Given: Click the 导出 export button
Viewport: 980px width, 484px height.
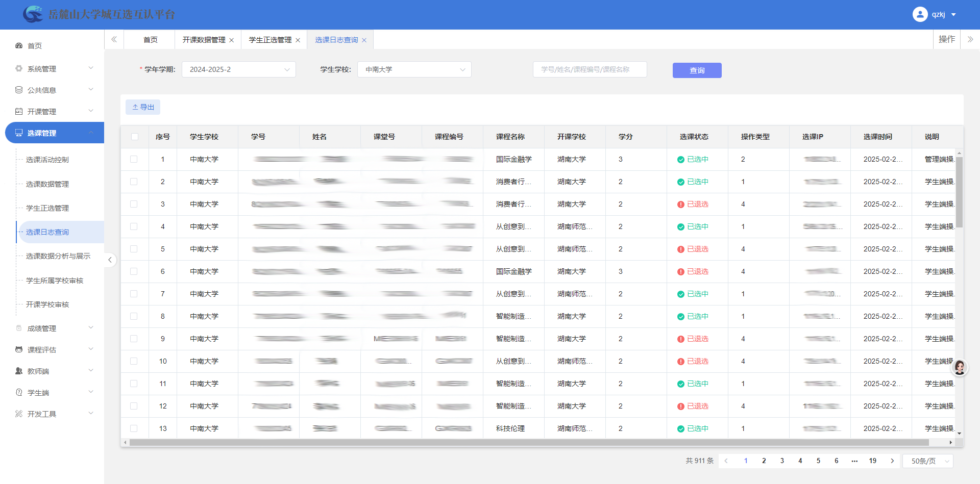Looking at the screenshot, I should 143,107.
